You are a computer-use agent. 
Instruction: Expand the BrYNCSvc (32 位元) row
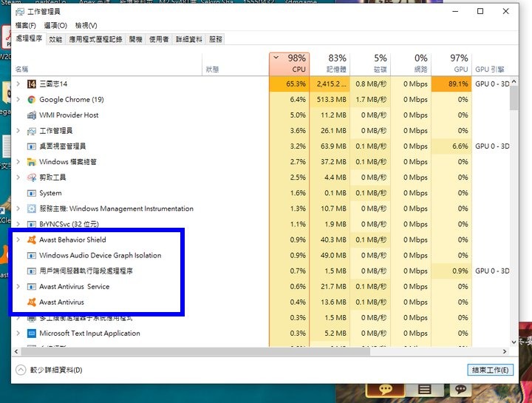[18, 224]
